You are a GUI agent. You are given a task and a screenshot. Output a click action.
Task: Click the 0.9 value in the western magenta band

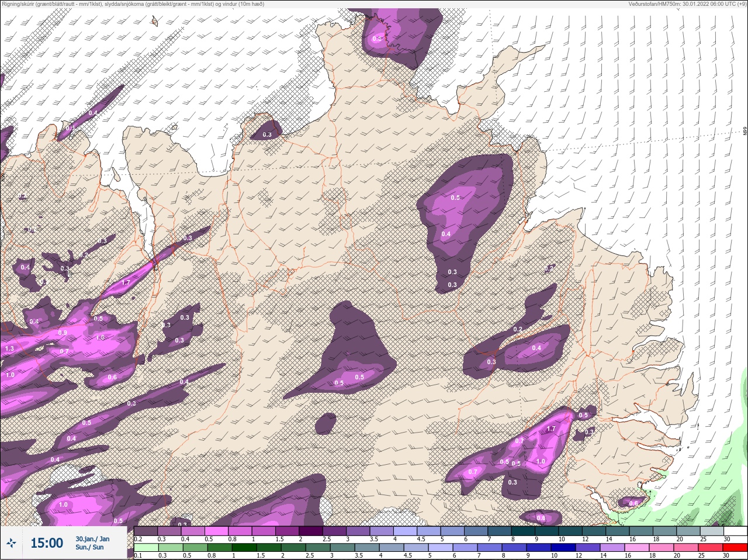click(63, 333)
